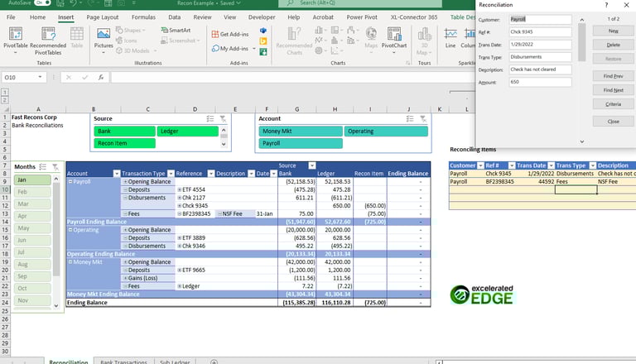
Task: Open Customer filter in Reconciling Items table
Action: (x=480, y=165)
